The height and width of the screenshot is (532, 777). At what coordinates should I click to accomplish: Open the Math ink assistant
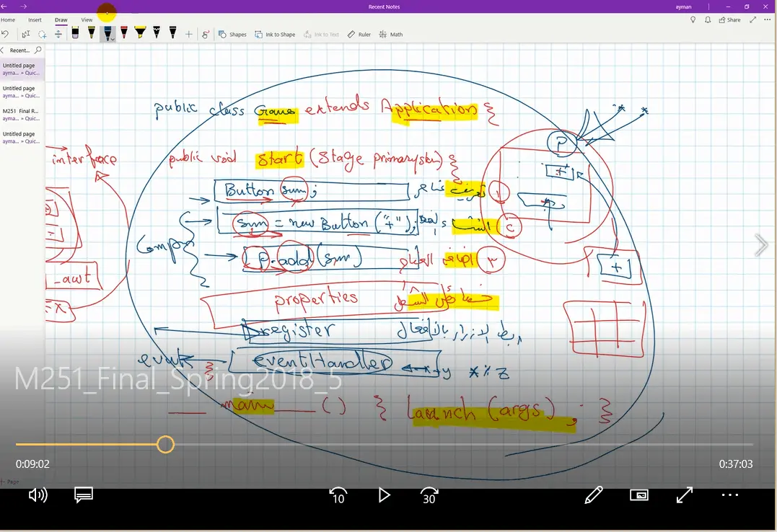391,34
